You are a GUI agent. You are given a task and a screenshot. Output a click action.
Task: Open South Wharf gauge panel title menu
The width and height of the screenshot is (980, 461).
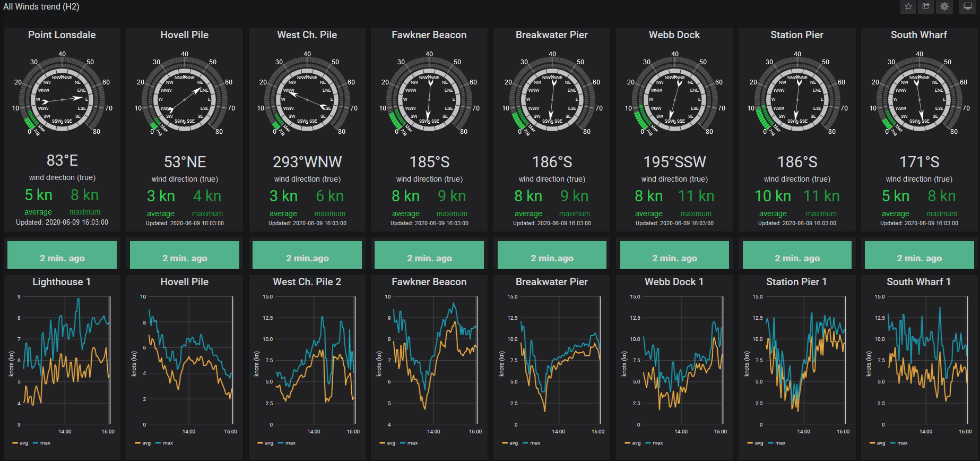coord(919,35)
